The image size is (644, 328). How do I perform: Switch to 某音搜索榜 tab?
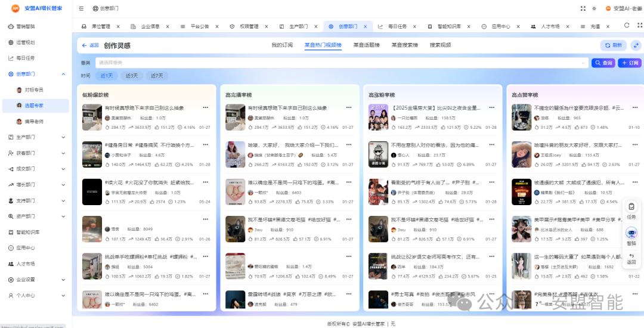coord(404,45)
